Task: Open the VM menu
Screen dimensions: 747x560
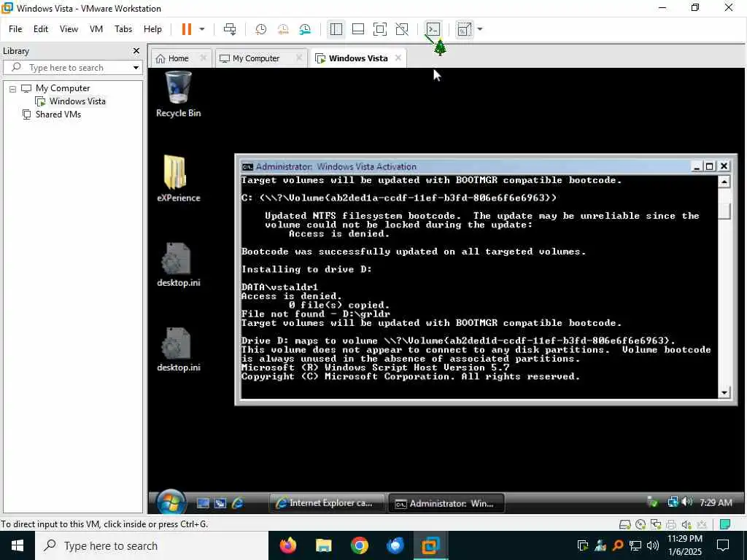Action: pos(96,29)
